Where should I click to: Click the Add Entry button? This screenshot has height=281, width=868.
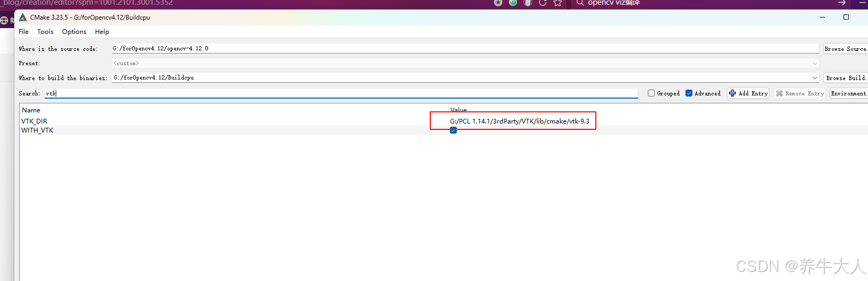point(748,93)
